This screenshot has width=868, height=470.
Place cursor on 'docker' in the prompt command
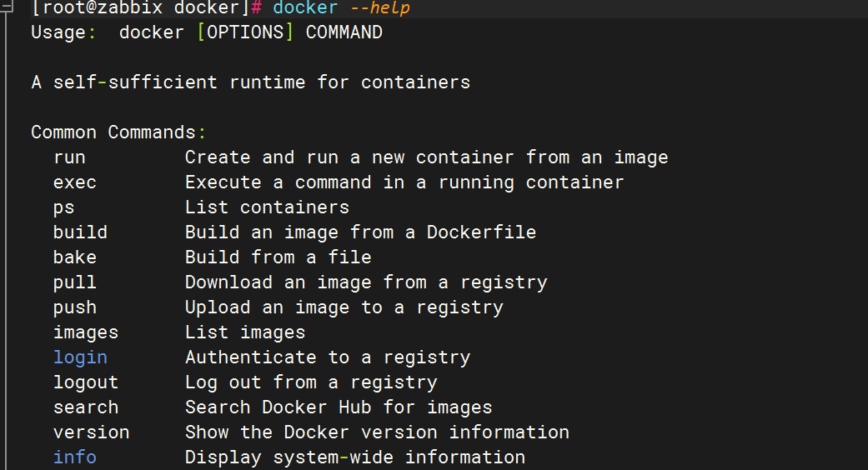pyautogui.click(x=305, y=7)
